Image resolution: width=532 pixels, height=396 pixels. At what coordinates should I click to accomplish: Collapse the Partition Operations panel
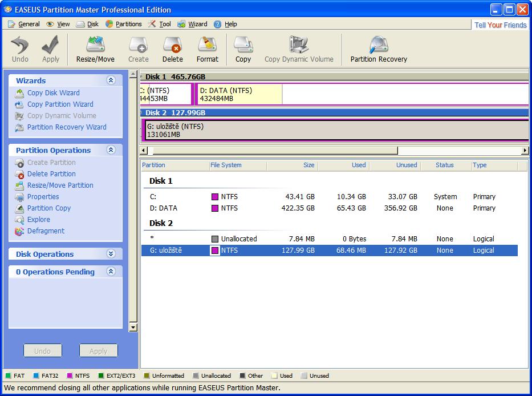111,150
